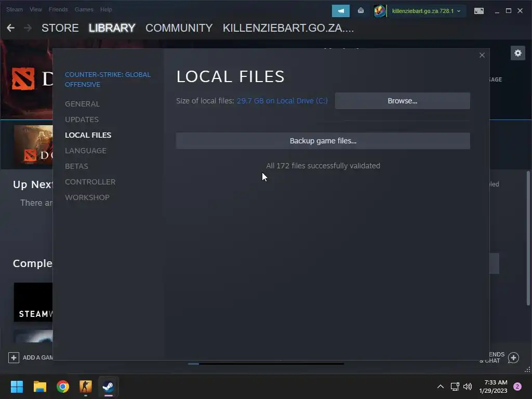Close the properties dialog with X
The image size is (532, 399).
click(482, 55)
